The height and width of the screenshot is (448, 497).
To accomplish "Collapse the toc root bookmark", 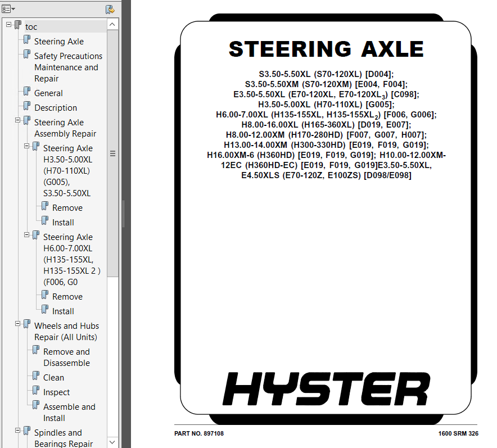I will (x=9, y=24).
